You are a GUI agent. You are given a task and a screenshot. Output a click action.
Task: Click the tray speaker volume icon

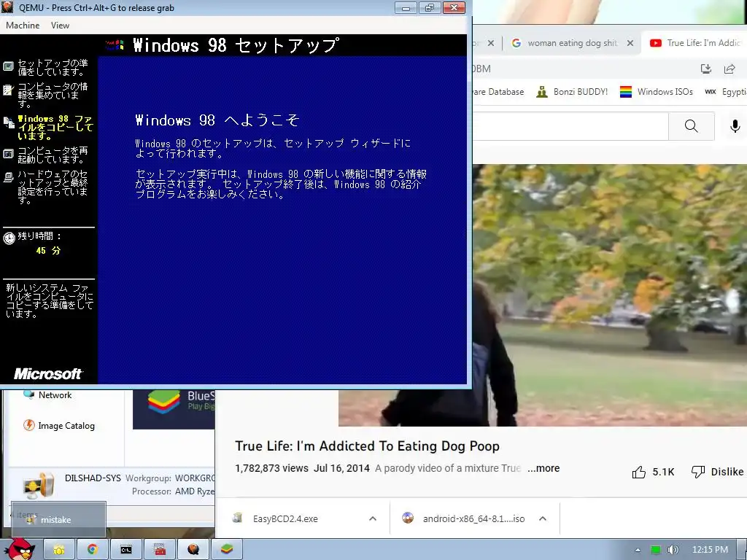673,550
